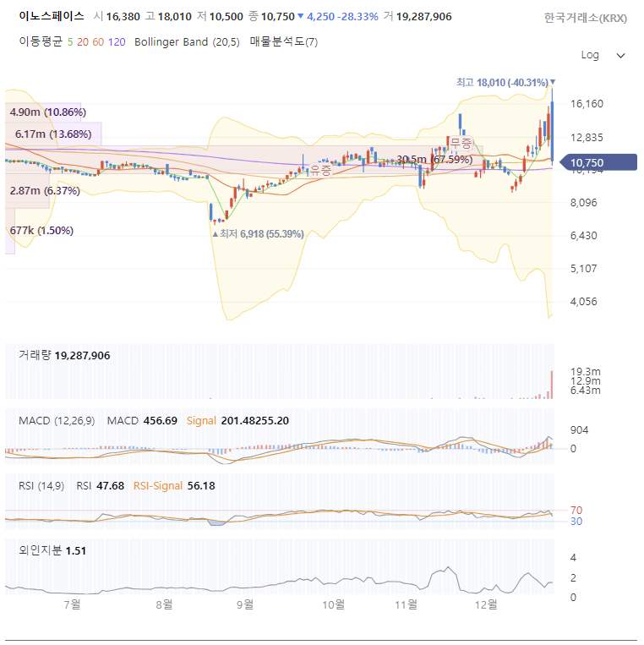Click the Log scale label
The image size is (644, 645).
[590, 55]
